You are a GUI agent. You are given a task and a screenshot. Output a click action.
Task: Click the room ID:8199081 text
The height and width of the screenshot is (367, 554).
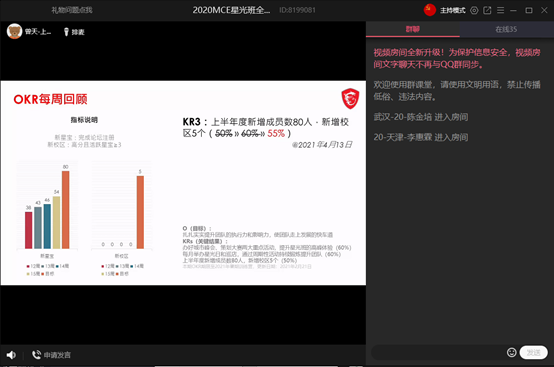click(x=297, y=10)
